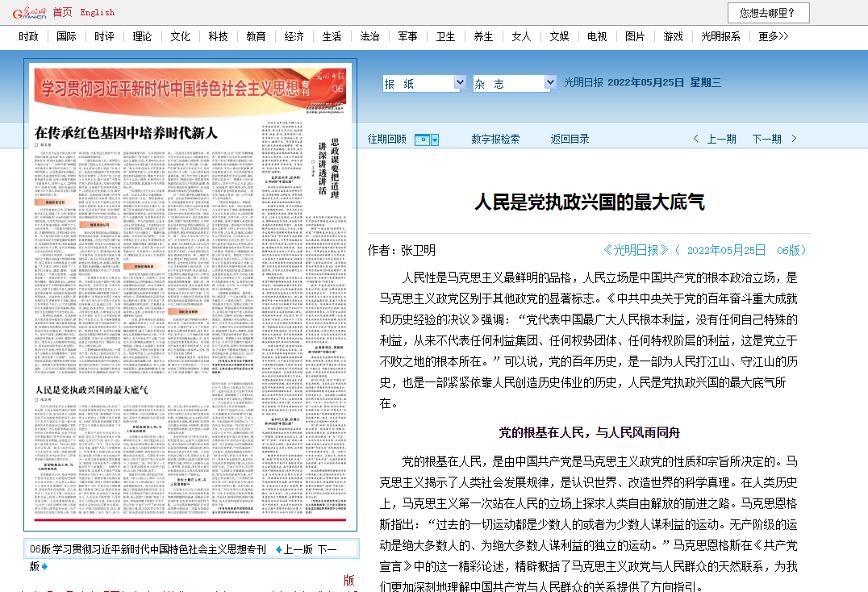Click 返回目录 to return to contents
The image size is (868, 592).
(570, 139)
